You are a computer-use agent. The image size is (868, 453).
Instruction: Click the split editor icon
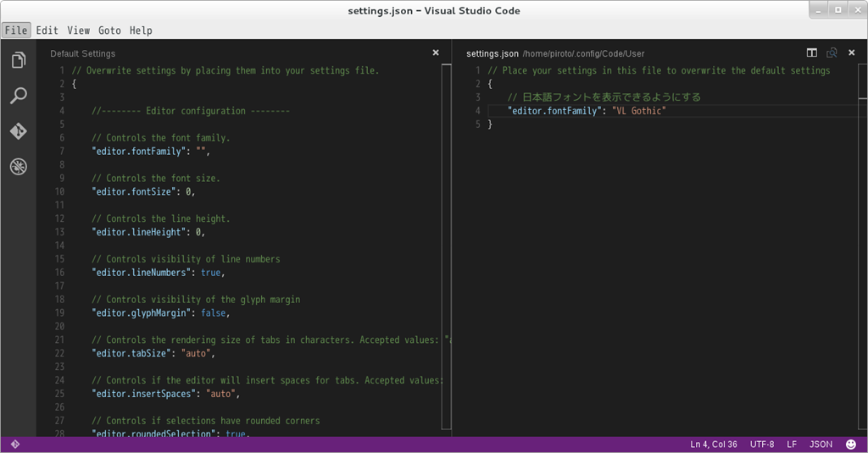(811, 53)
